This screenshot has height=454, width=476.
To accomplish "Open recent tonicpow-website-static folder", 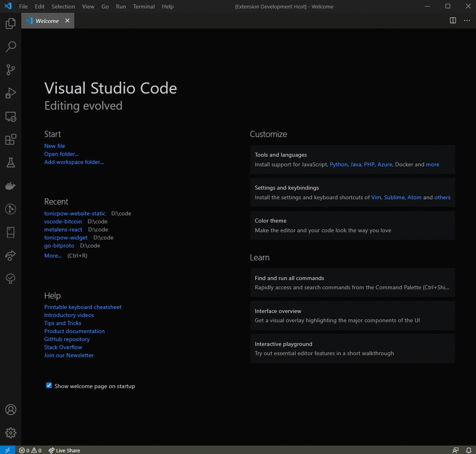I will pyautogui.click(x=75, y=213).
